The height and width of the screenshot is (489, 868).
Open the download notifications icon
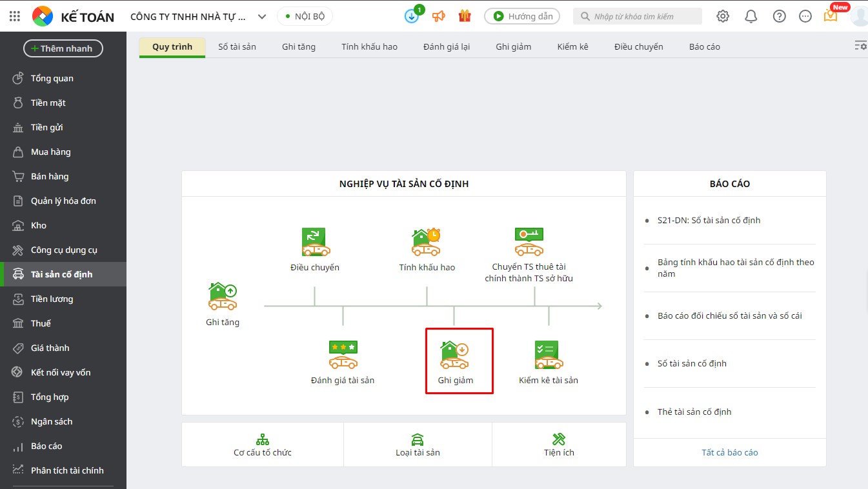click(412, 16)
